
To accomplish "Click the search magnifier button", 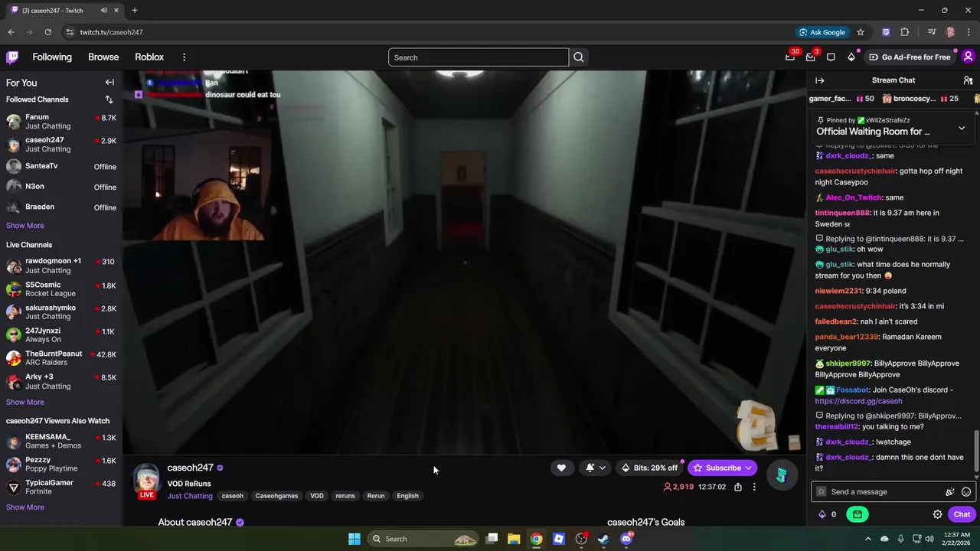I will pos(579,57).
